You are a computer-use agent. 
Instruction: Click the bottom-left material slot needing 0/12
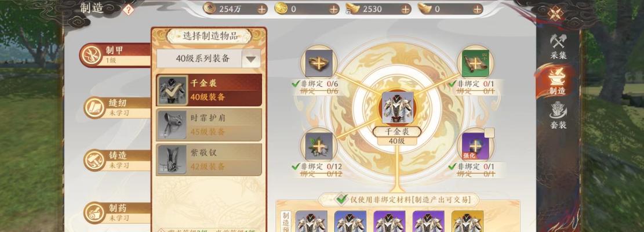(319, 146)
